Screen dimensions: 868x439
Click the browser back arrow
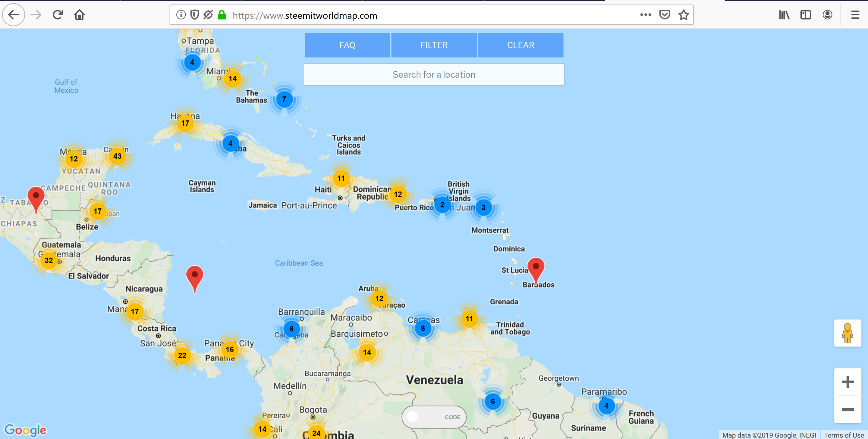(14, 15)
